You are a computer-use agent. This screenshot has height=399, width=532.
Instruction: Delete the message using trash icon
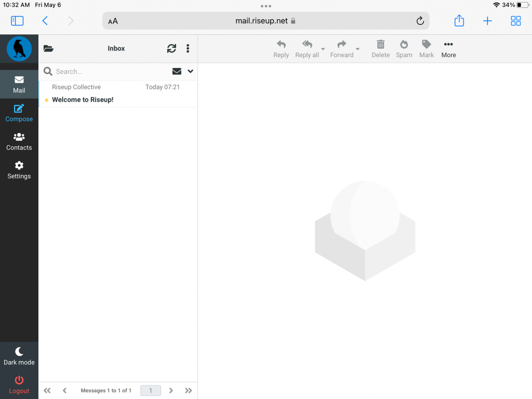380,49
